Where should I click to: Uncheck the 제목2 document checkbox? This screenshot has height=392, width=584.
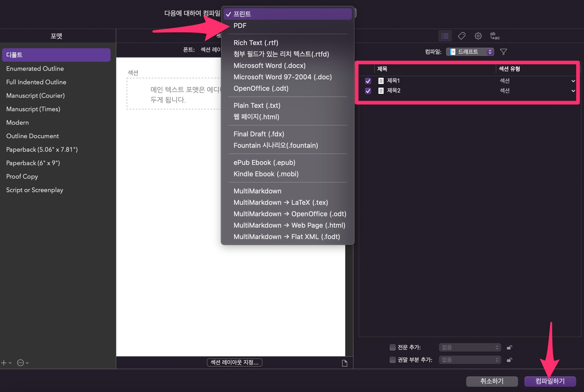(x=368, y=91)
